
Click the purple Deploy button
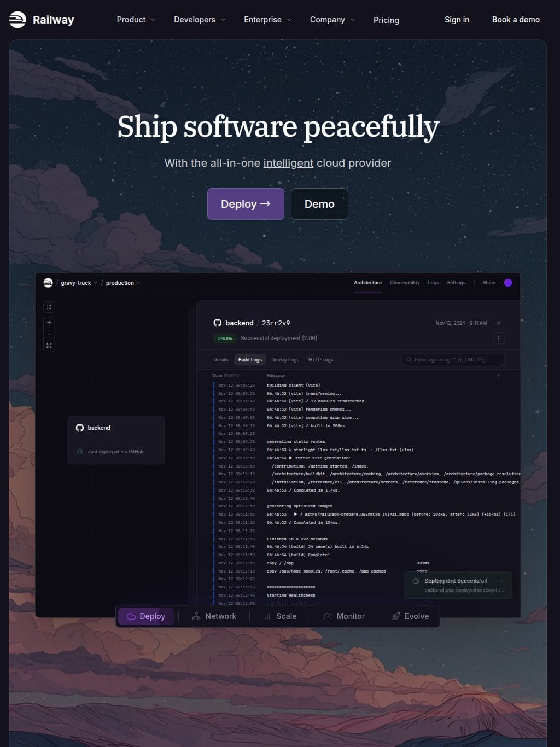pos(246,204)
